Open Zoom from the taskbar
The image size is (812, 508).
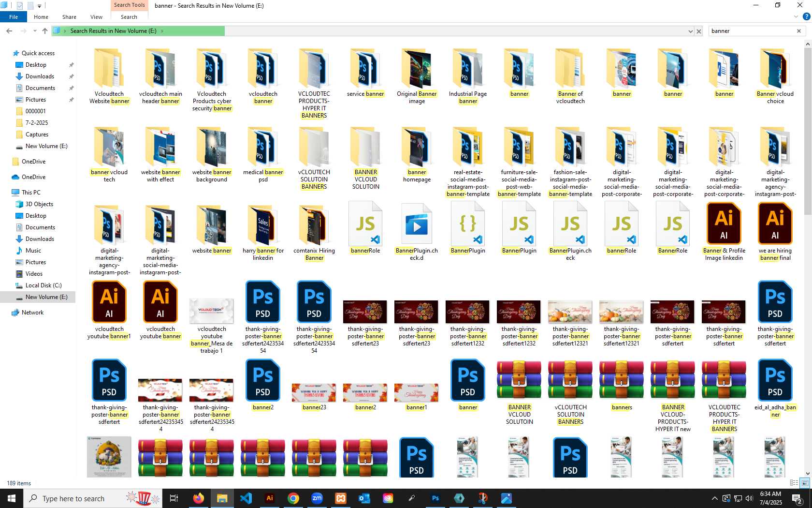[317, 498]
